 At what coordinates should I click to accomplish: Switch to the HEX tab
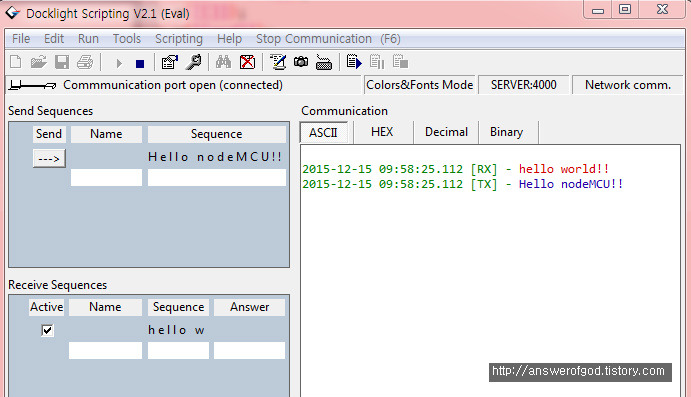pos(382,132)
